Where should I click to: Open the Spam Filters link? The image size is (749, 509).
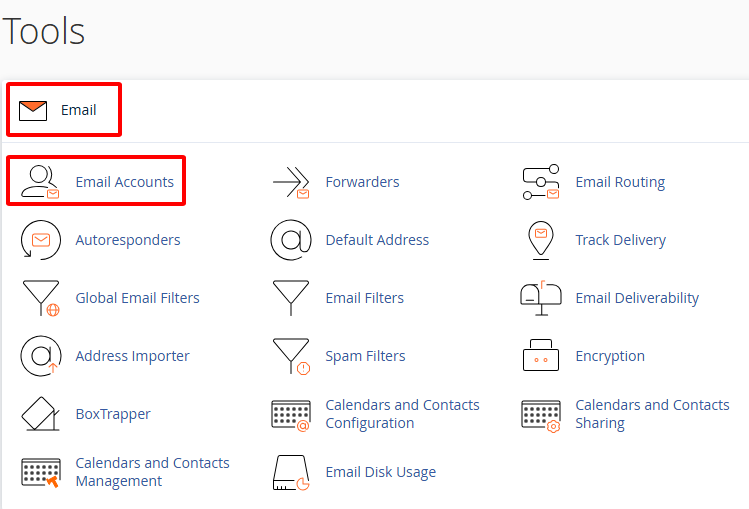pyautogui.click(x=365, y=356)
